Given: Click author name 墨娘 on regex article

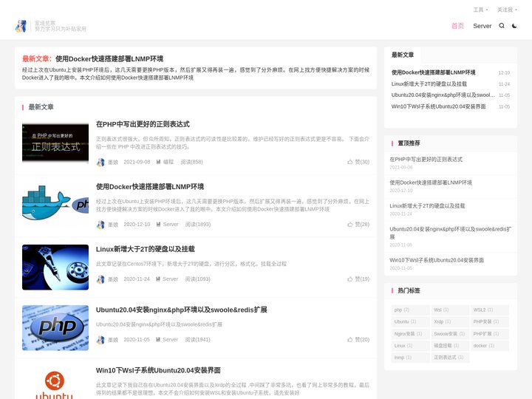Looking at the screenshot, I should click(x=113, y=162).
